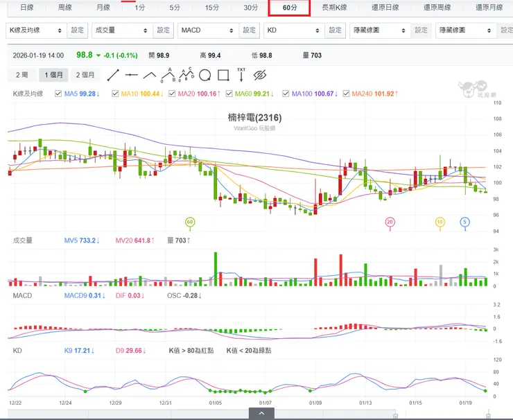This screenshot has width=513, height=420.
Task: Click the K9 17.21 value label
Action: 79,351
